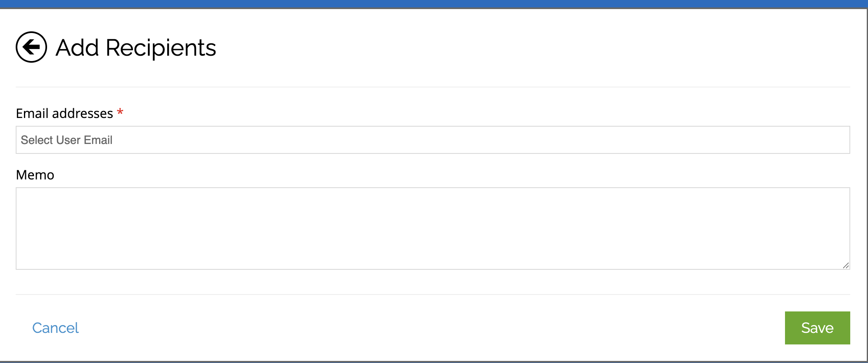Click the blue bar at top
This screenshot has width=868, height=363.
click(434, 4)
